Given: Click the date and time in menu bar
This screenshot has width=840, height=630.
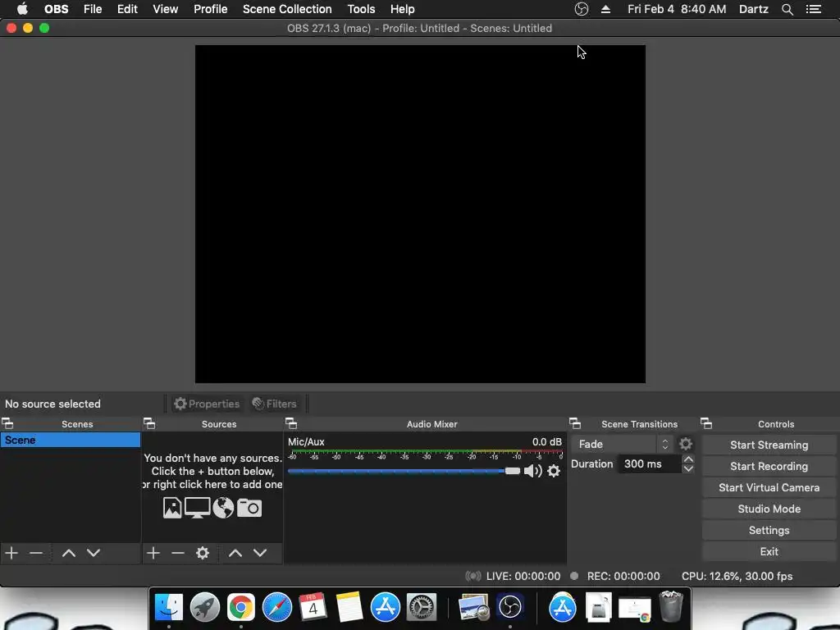Looking at the screenshot, I should click(x=677, y=9).
